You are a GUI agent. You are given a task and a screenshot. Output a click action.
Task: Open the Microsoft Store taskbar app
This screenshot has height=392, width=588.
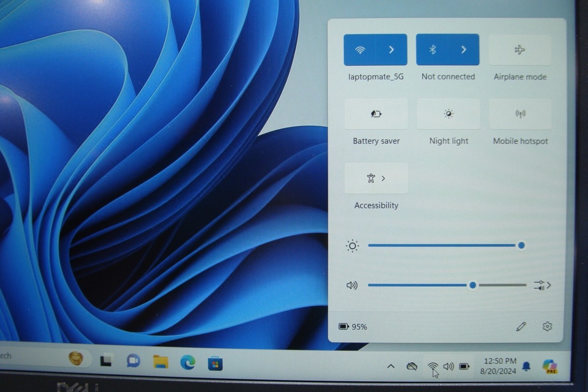click(x=215, y=363)
